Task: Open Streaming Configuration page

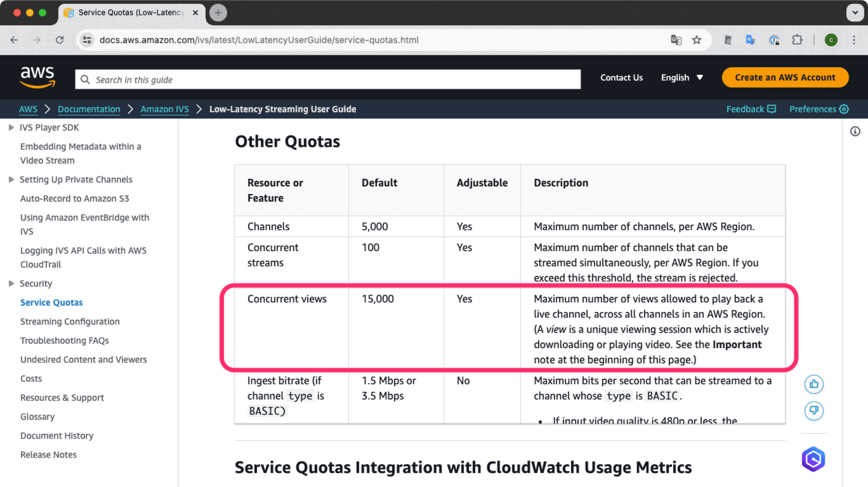Action: point(70,322)
